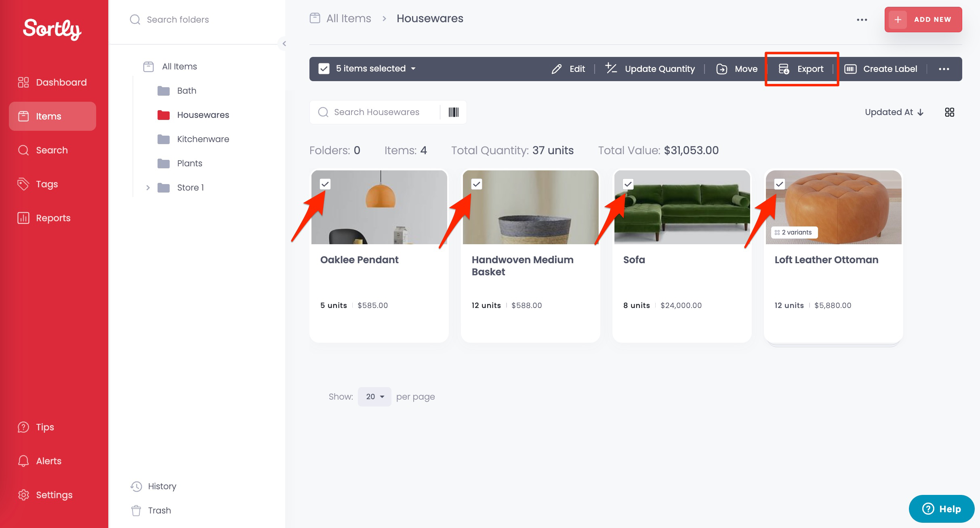Open more actions in selection toolbar
980x528 pixels.
(944, 69)
